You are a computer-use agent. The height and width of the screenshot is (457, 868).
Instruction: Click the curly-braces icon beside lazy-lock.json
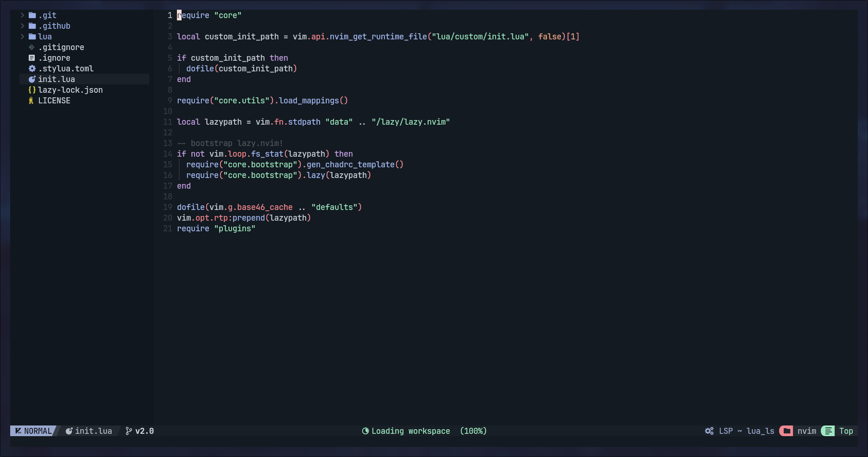pyautogui.click(x=31, y=90)
